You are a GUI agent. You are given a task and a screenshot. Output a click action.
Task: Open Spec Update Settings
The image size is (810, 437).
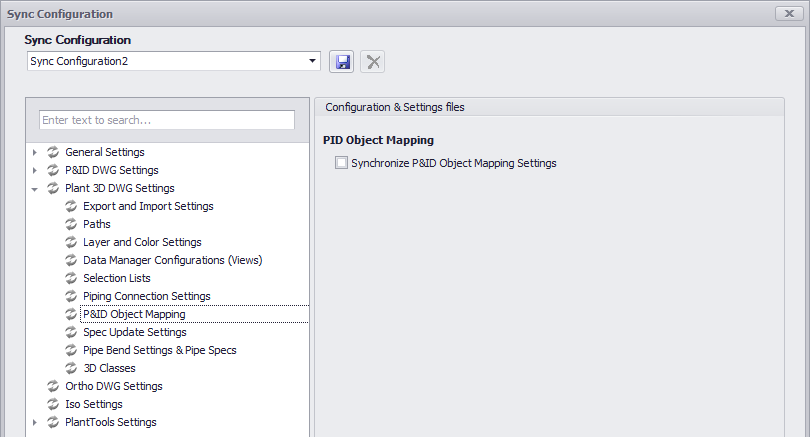pos(135,332)
